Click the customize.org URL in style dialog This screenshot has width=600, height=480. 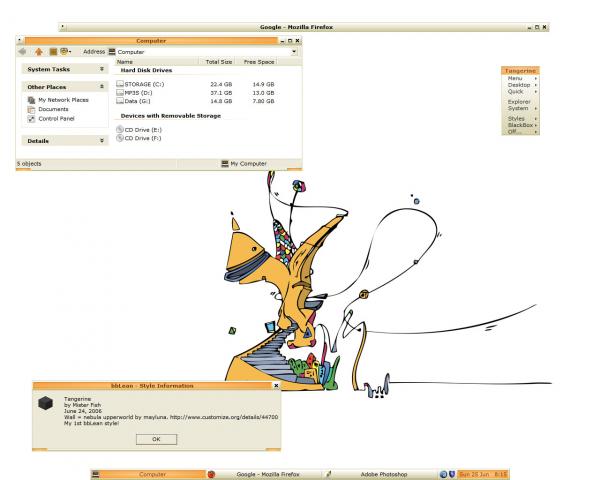pos(224,417)
